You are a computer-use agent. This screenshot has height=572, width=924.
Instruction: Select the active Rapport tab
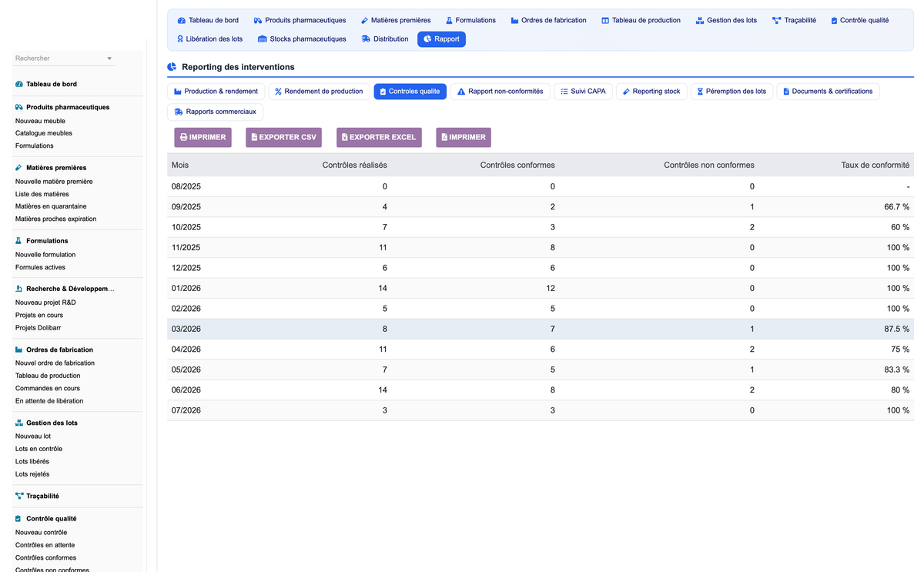click(x=441, y=38)
